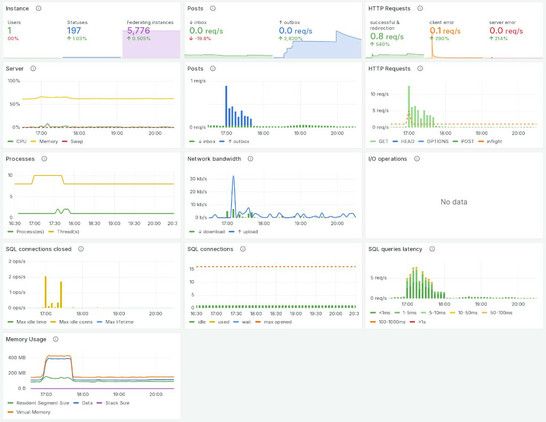The height and width of the screenshot is (422, 546).
Task: Open the color swatch for the idle series in the SQL connections legend
Action: point(192,322)
